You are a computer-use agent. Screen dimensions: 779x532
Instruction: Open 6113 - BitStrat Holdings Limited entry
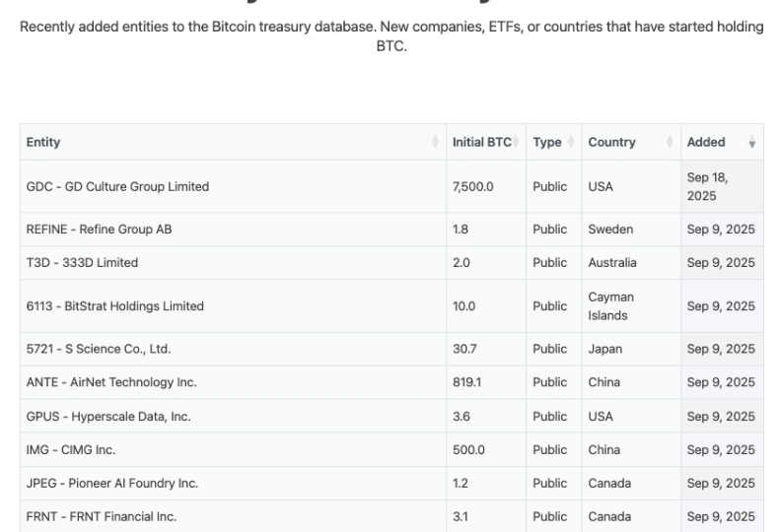(x=114, y=306)
